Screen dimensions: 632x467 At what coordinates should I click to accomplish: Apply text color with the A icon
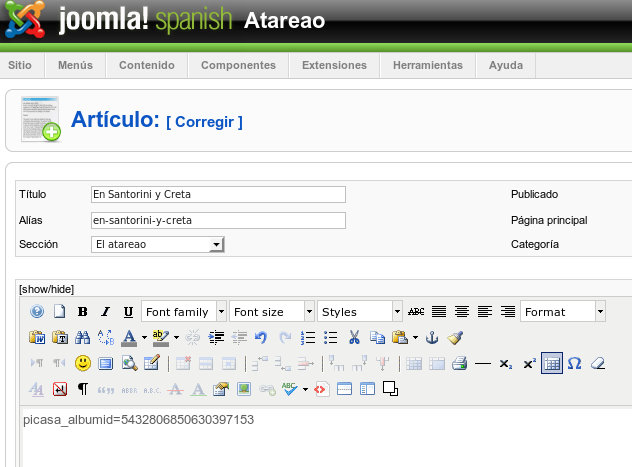[x=129, y=337]
